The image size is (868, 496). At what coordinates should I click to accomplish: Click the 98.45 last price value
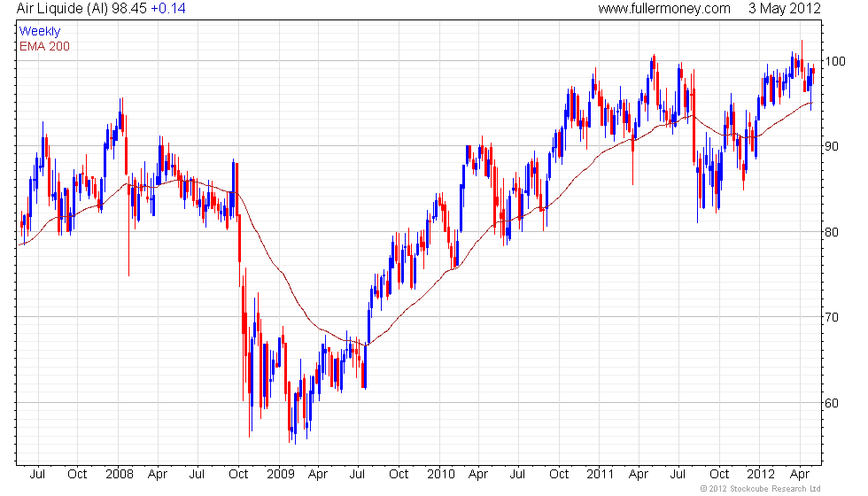129,8
